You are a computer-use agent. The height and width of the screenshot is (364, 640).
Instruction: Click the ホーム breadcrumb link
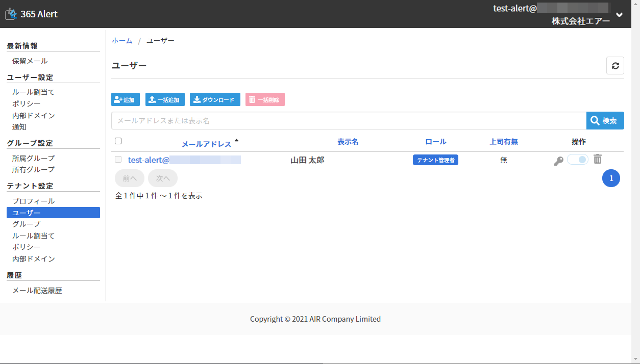[x=122, y=41]
